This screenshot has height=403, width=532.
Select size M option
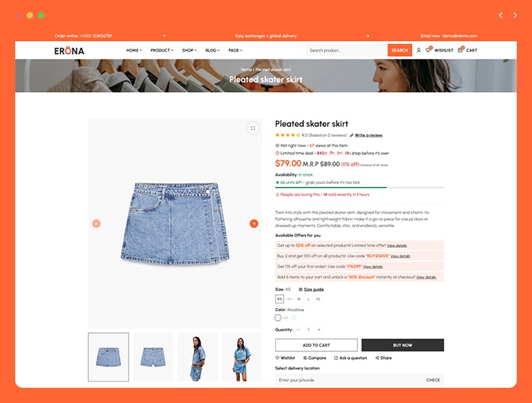coord(299,299)
